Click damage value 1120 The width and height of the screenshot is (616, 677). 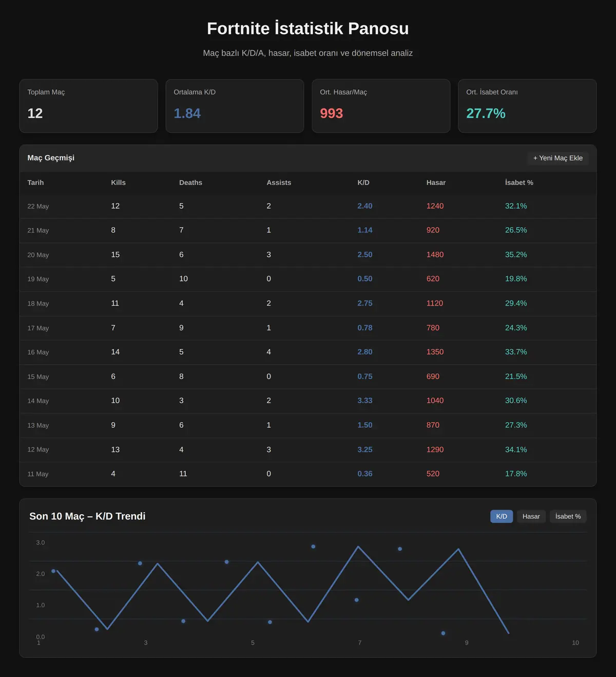[x=435, y=303]
